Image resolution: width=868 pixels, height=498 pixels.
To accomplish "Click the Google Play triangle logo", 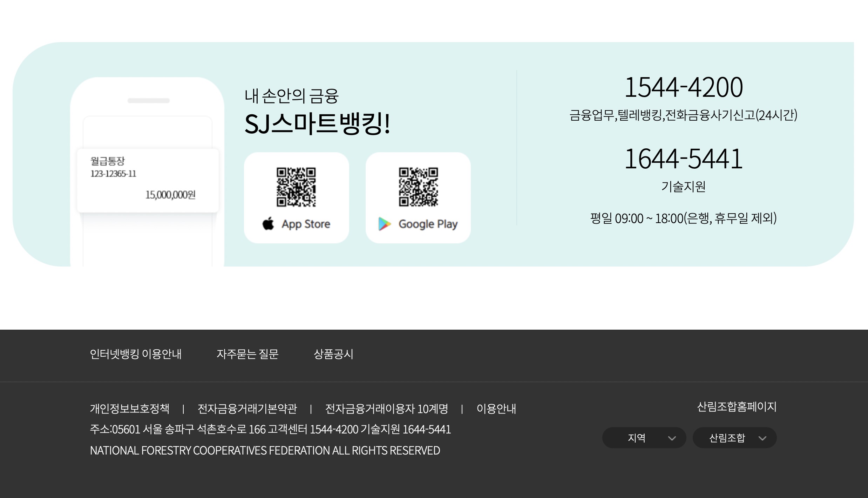I will pos(384,224).
